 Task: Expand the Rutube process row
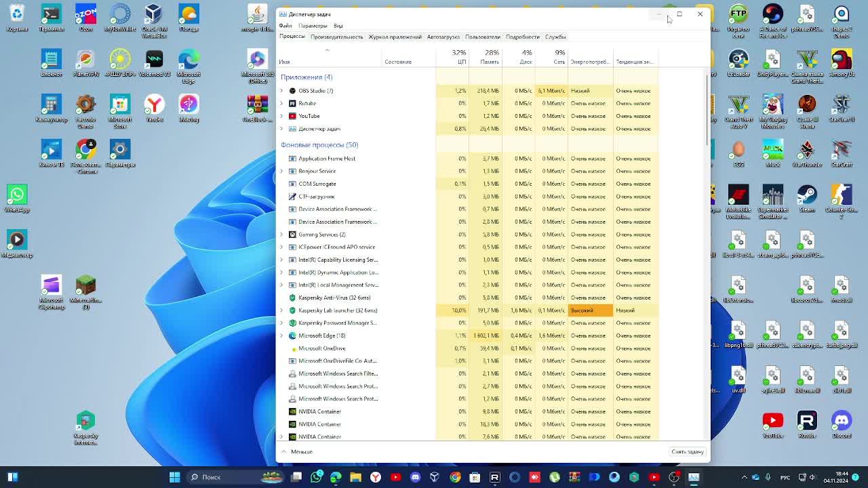tap(282, 104)
